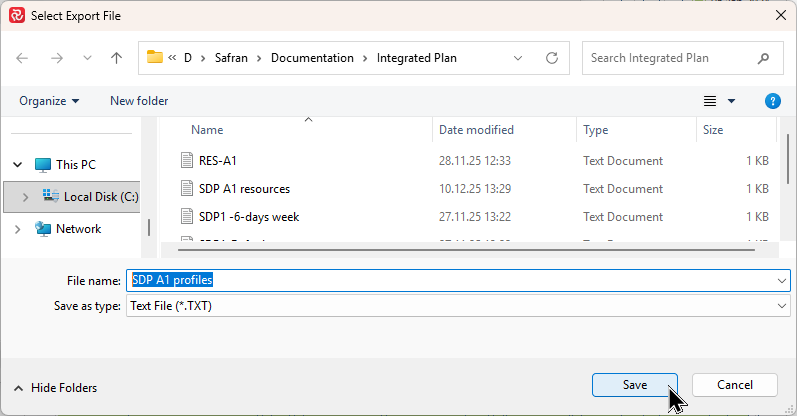
Task: Create a New folder
Action: [x=139, y=101]
